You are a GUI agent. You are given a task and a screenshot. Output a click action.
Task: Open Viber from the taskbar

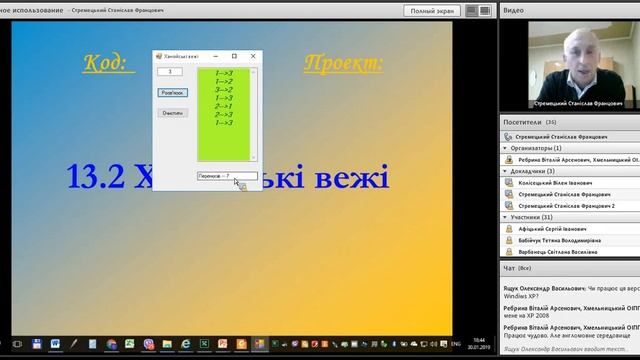(149, 344)
